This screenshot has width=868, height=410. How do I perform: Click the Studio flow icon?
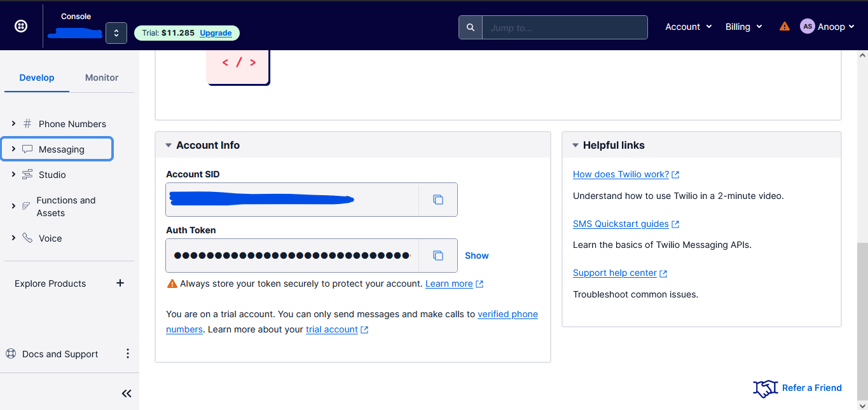[27, 174]
